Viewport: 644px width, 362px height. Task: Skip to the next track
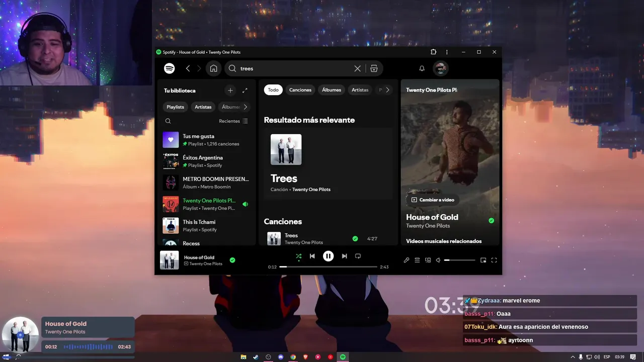coord(344,256)
